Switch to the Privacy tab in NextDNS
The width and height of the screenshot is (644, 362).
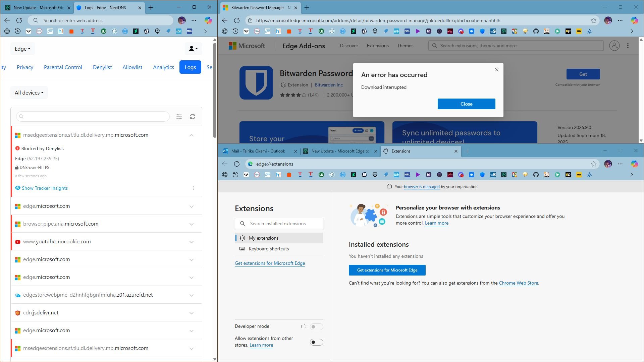(25, 67)
